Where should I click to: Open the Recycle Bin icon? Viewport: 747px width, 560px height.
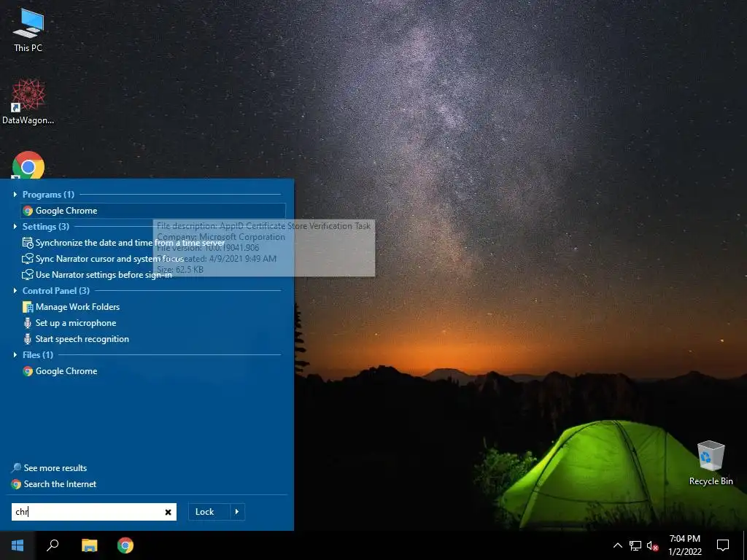point(711,462)
